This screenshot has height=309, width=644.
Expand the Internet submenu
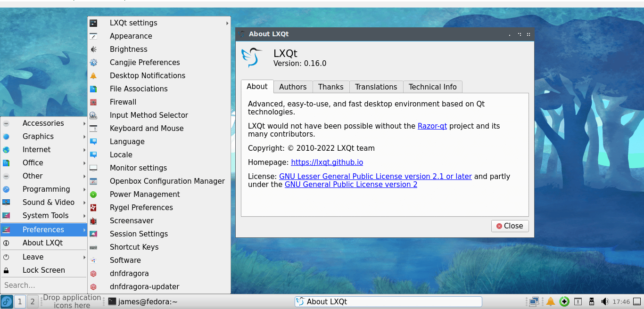click(44, 150)
